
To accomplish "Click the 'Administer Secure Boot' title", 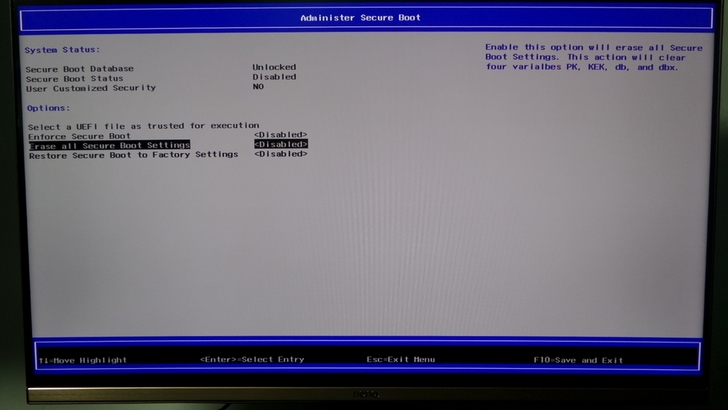I will pos(360,18).
